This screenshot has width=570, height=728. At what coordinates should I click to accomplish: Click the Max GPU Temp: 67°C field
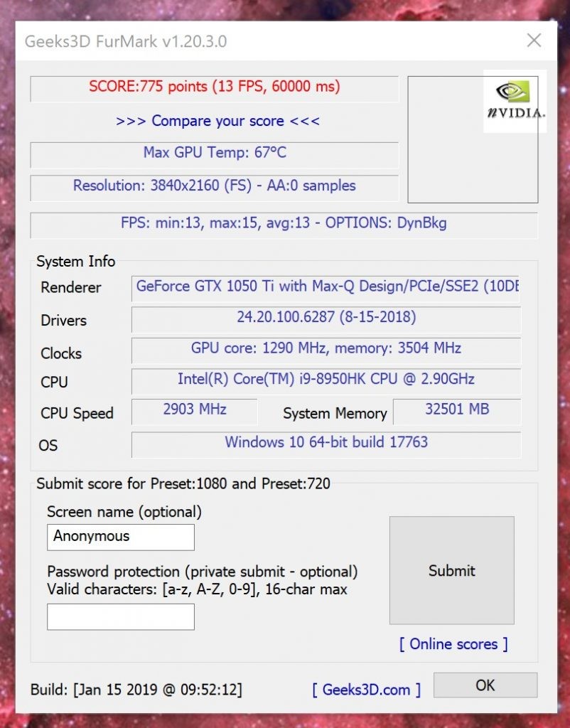pos(215,154)
